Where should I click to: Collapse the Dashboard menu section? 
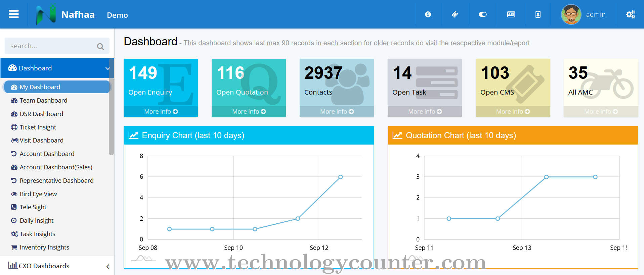pyautogui.click(x=57, y=68)
